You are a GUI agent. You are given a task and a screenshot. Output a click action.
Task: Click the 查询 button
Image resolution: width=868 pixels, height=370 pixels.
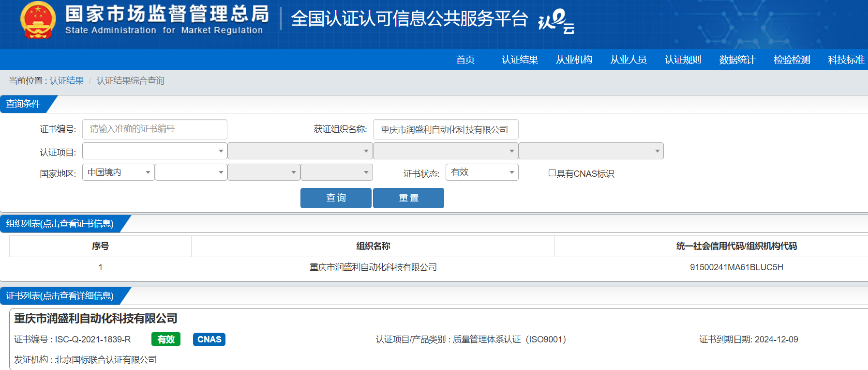point(336,198)
